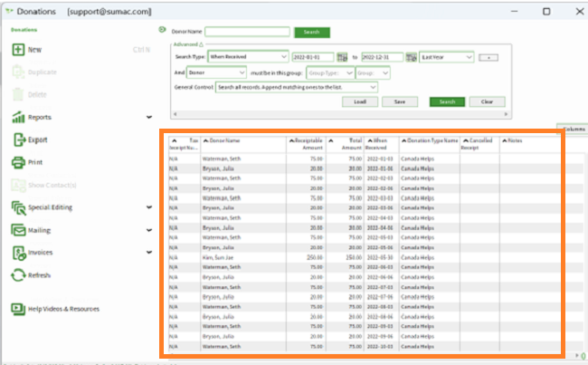Click the Search button next to Donor Name
588x365 pixels.
(x=312, y=33)
